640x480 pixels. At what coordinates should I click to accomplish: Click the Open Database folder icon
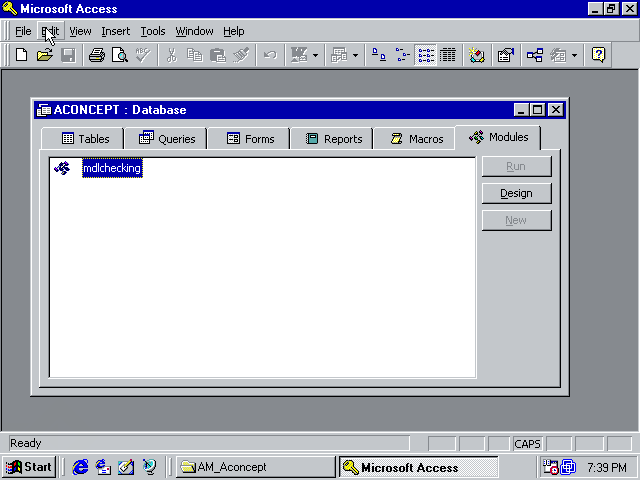click(x=45, y=55)
